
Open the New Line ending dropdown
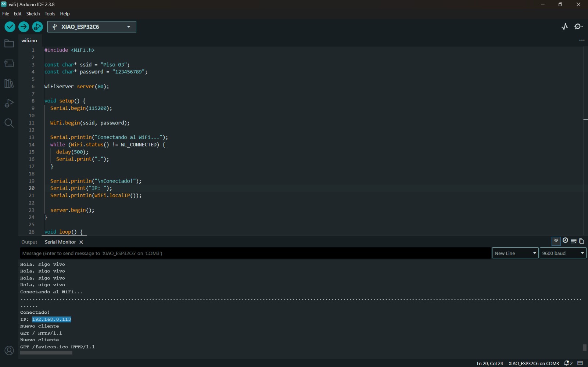[x=515, y=253]
